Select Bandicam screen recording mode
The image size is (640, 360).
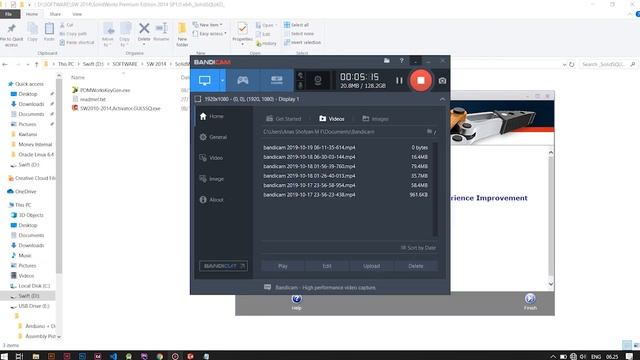click(205, 80)
